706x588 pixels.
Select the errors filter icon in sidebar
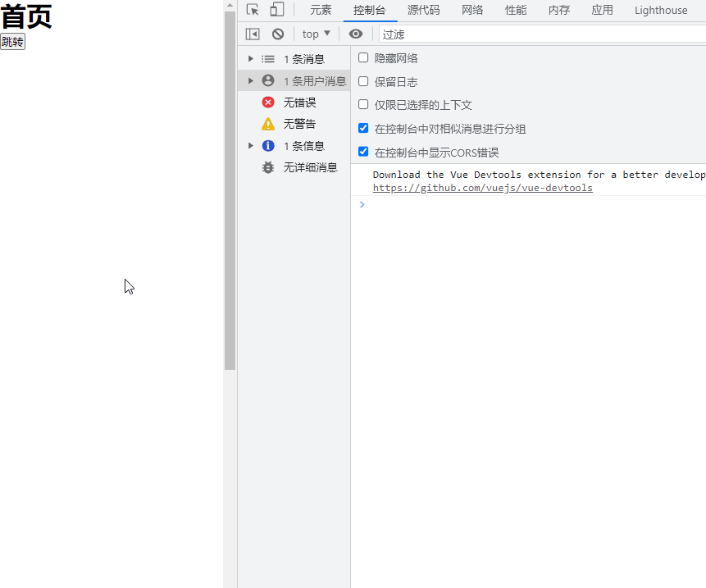267,102
